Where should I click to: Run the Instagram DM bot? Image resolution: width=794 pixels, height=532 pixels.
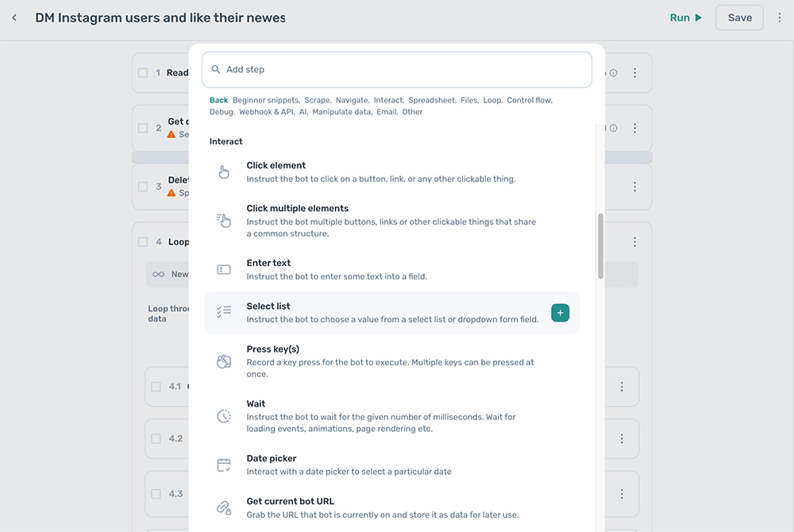[x=684, y=17]
